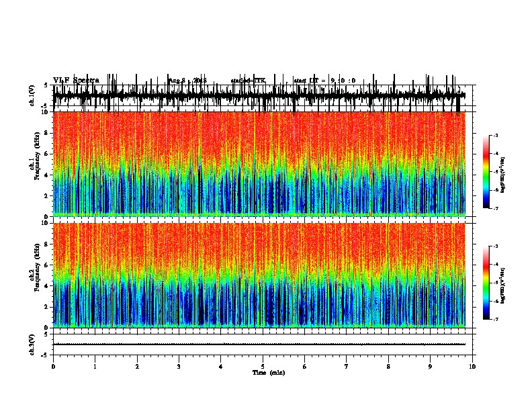
Task: Click tick label 8 on time axis
Action: tap(388, 367)
